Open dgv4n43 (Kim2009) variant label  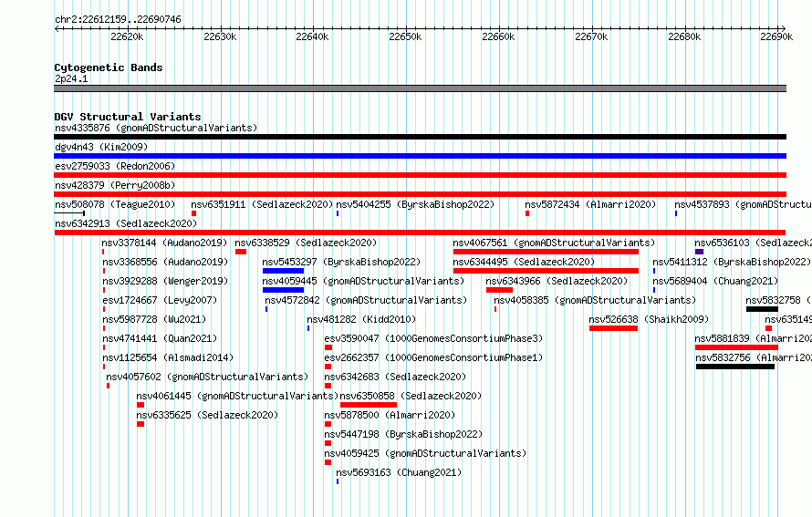tap(101, 147)
